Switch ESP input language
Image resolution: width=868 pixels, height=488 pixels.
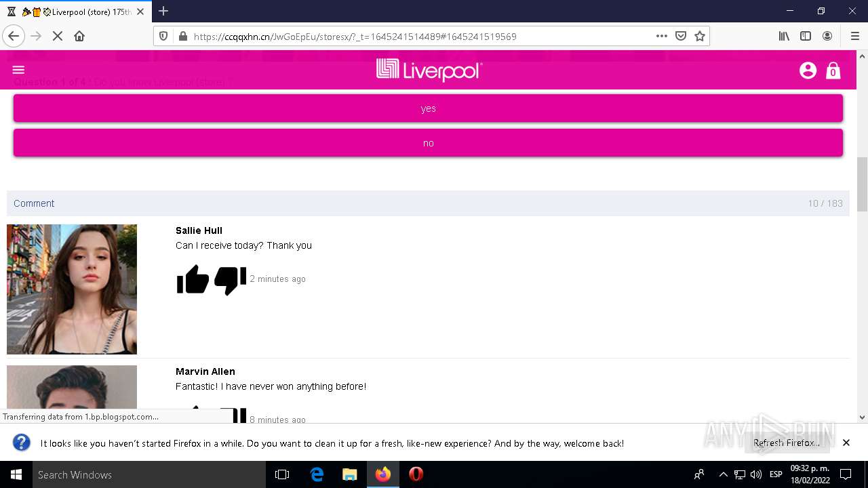tap(776, 474)
